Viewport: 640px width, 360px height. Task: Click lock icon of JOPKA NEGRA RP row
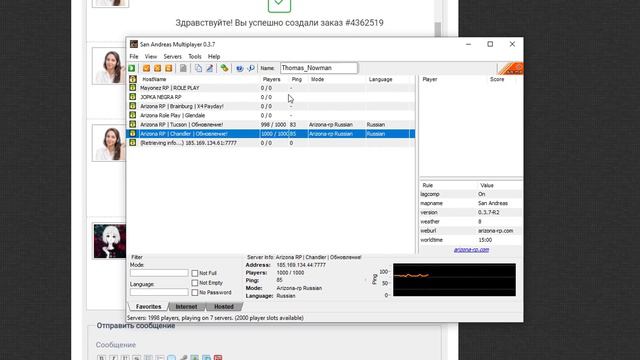[x=133, y=97]
